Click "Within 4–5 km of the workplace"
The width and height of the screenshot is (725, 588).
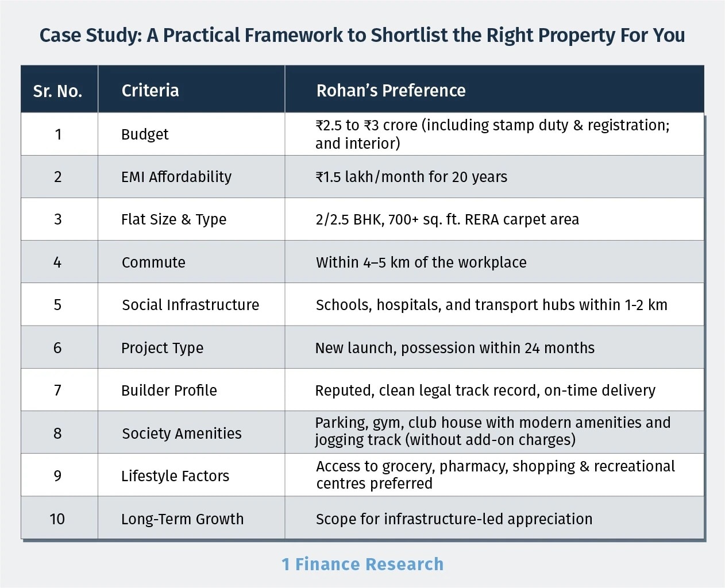click(421, 262)
